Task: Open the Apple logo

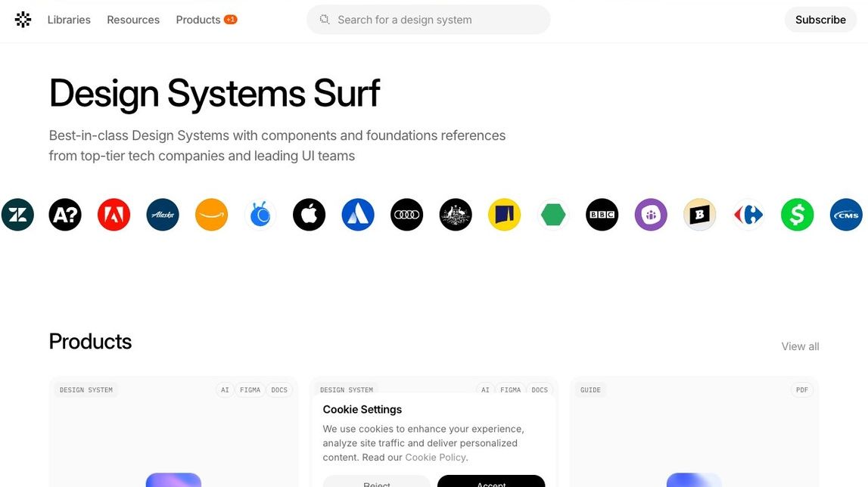Action: click(x=309, y=215)
